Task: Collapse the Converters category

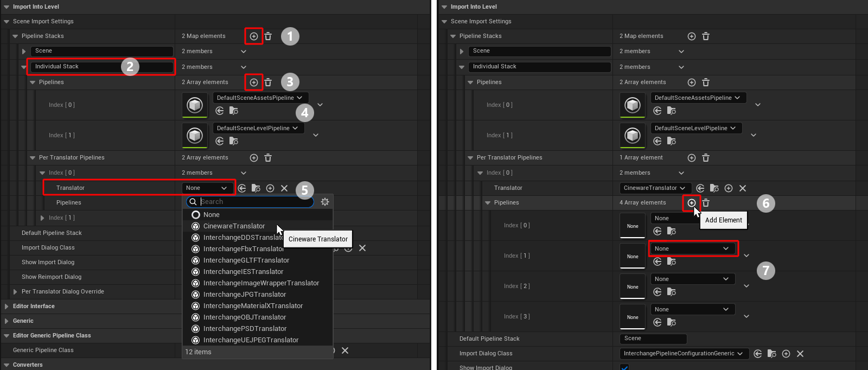Action: click(x=7, y=365)
